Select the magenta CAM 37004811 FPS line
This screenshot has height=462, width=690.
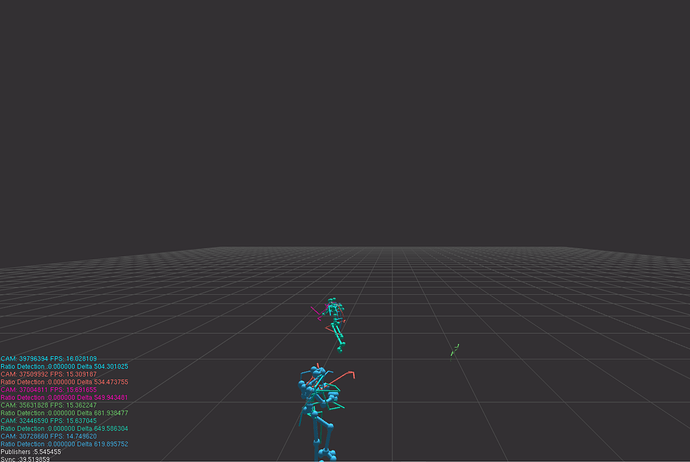point(48,390)
